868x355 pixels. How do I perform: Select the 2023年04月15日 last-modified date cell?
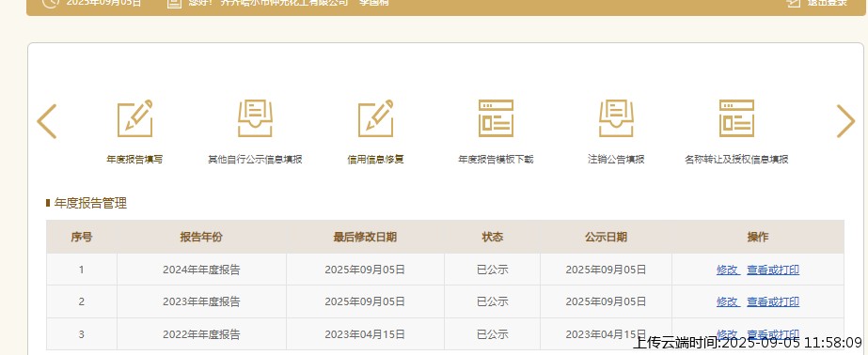365,334
